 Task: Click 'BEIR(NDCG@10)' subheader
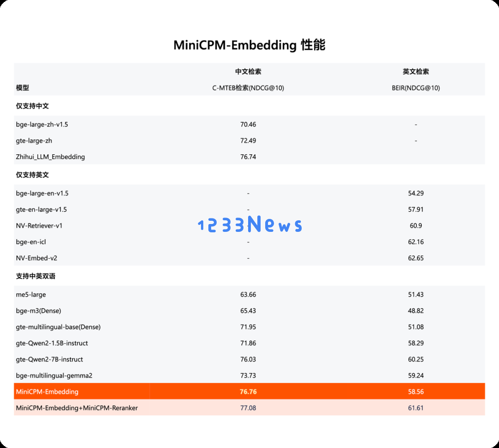pyautogui.click(x=416, y=88)
